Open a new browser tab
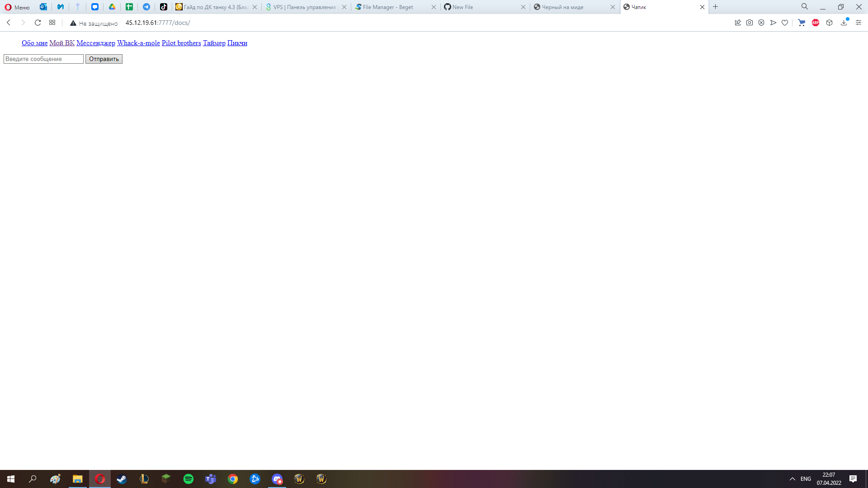 716,7
